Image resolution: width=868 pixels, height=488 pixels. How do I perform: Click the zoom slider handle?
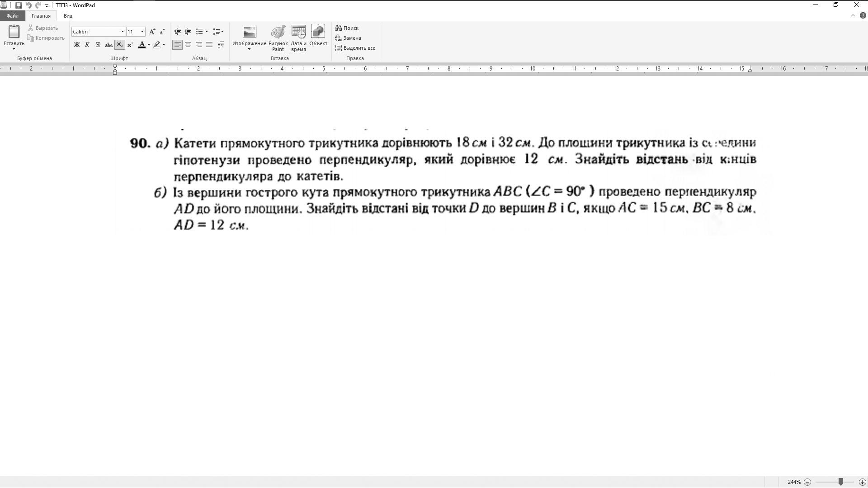point(840,482)
